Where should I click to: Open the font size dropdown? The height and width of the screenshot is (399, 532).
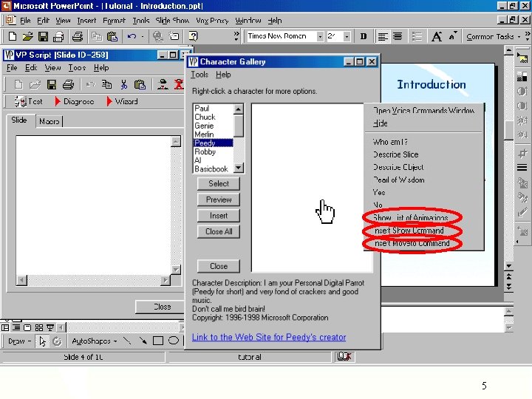[x=347, y=36]
